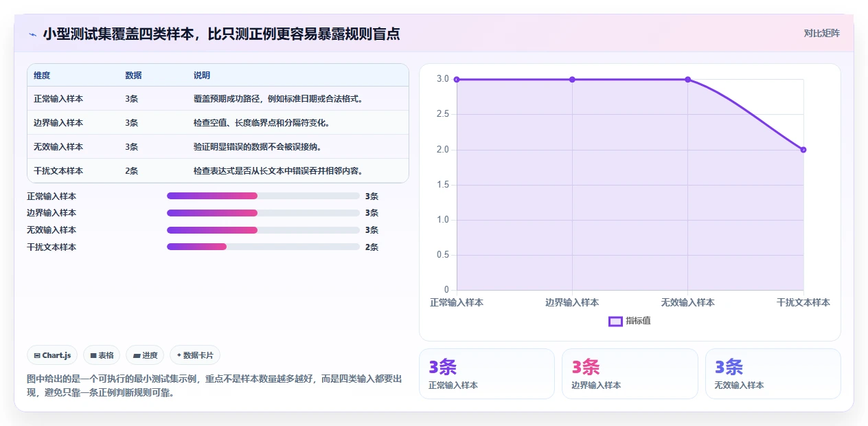The image size is (868, 426).
Task: Click the 数据 column header
Action: 133,76
